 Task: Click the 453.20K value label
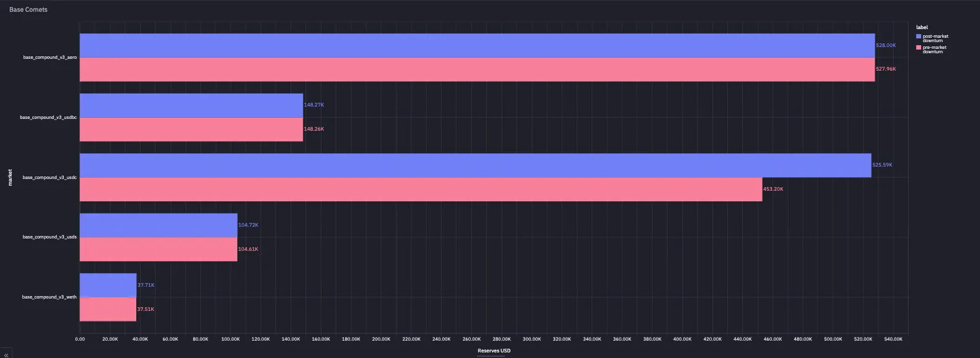click(773, 190)
